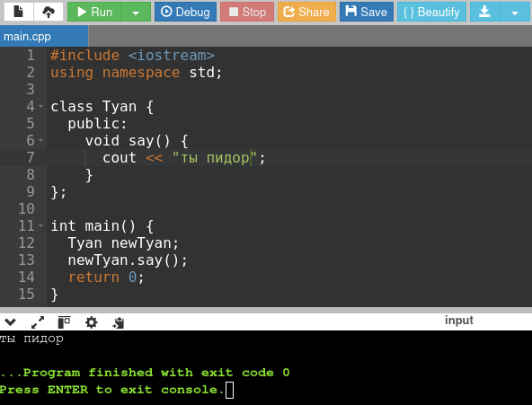Viewport: 532px width, 405px height.
Task: Stop the running program
Action: click(247, 12)
